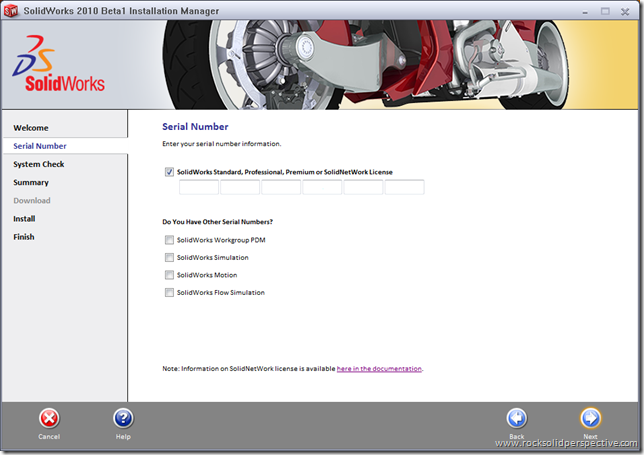
Task: Open the System Check step
Action: coord(39,164)
